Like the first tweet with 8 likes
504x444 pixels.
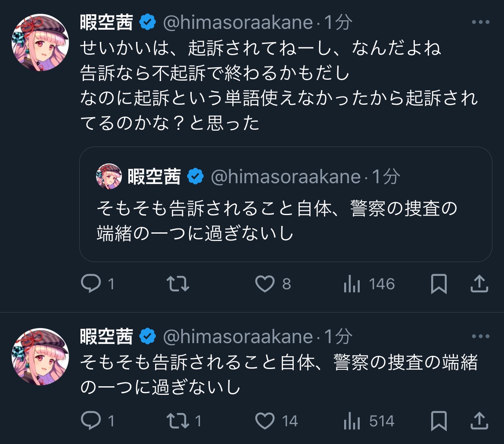point(265,284)
